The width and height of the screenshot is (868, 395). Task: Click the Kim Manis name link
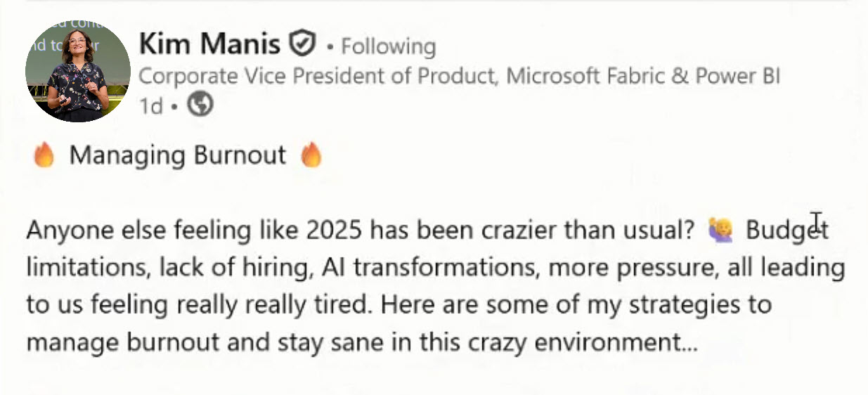(x=209, y=45)
